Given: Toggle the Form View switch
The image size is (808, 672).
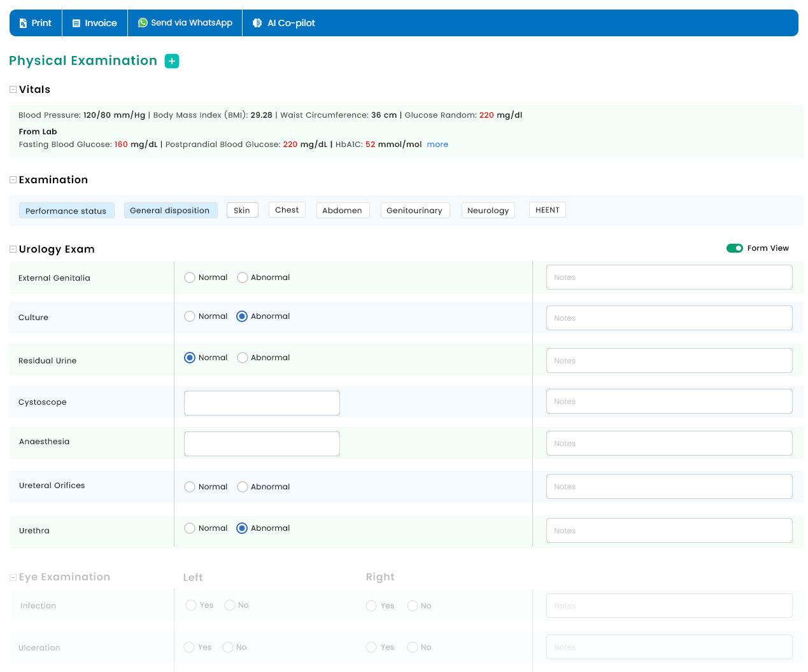Looking at the screenshot, I should 734,248.
